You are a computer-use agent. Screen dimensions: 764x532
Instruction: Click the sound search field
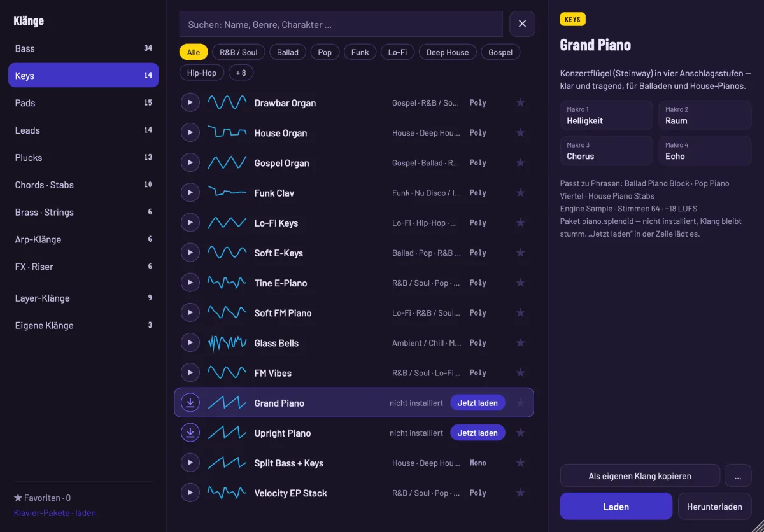click(x=341, y=24)
